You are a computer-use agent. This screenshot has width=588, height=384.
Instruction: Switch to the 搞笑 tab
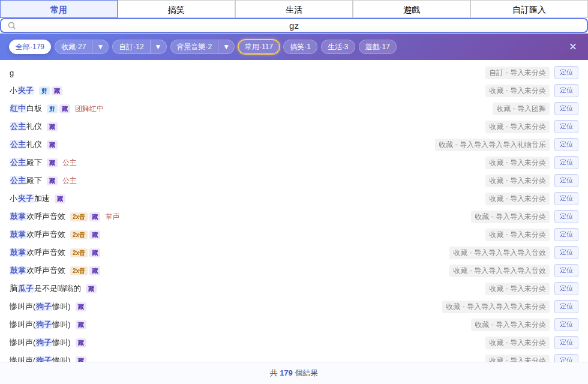click(x=176, y=10)
